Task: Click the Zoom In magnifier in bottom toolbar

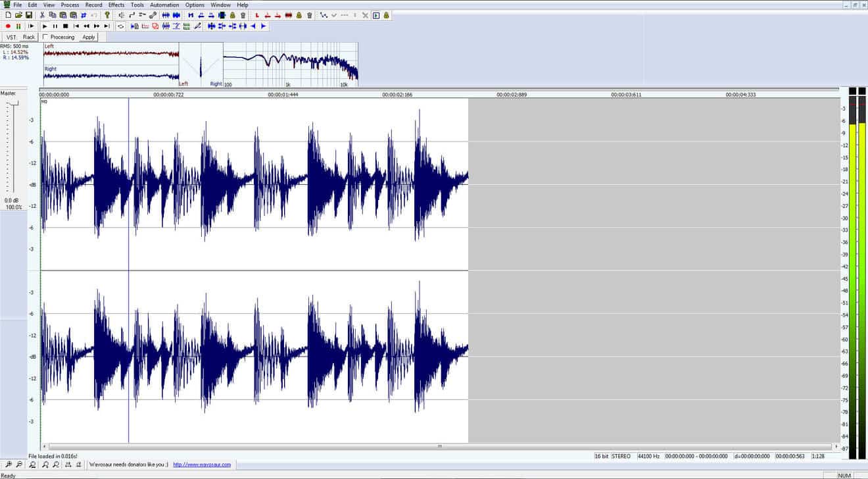Action: pos(9,465)
